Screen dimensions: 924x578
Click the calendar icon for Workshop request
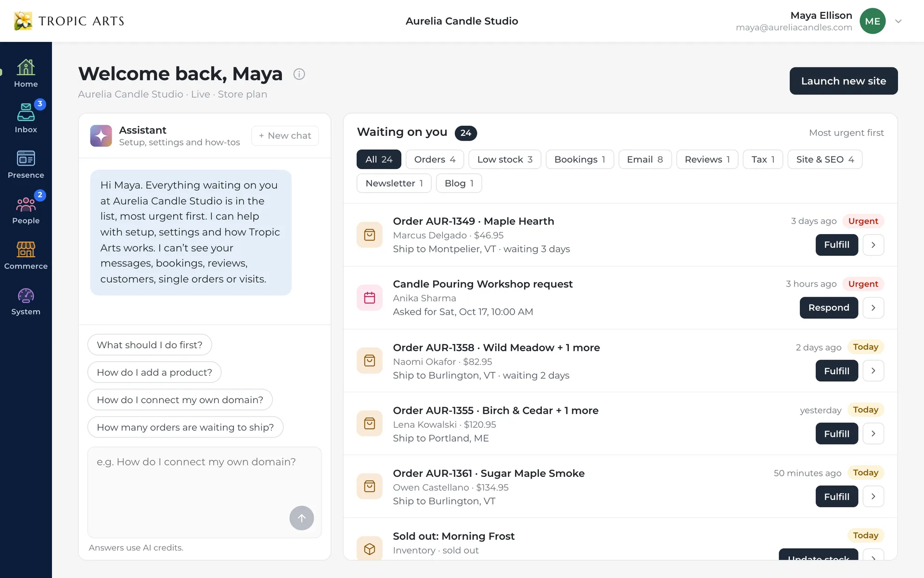tap(370, 298)
